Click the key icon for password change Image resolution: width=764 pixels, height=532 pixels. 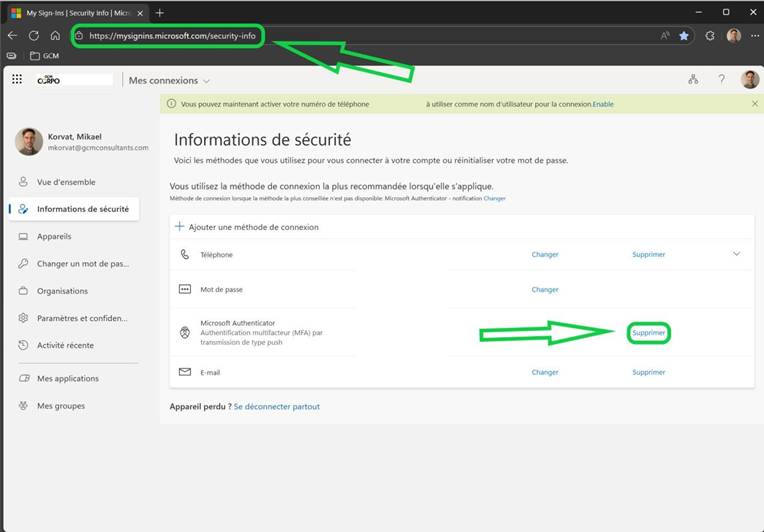click(x=23, y=264)
